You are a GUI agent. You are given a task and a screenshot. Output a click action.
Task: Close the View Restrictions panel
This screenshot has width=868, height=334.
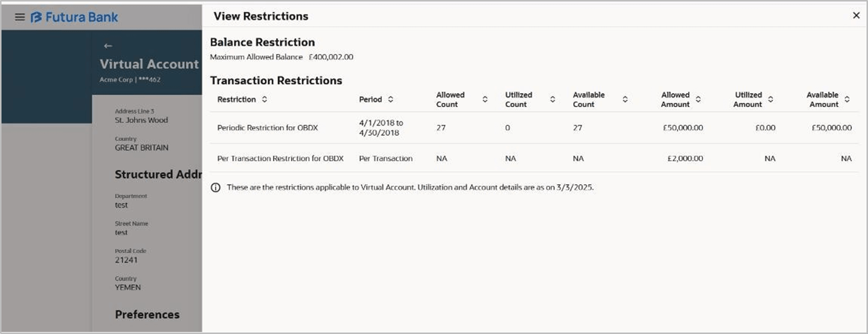pyautogui.click(x=856, y=15)
